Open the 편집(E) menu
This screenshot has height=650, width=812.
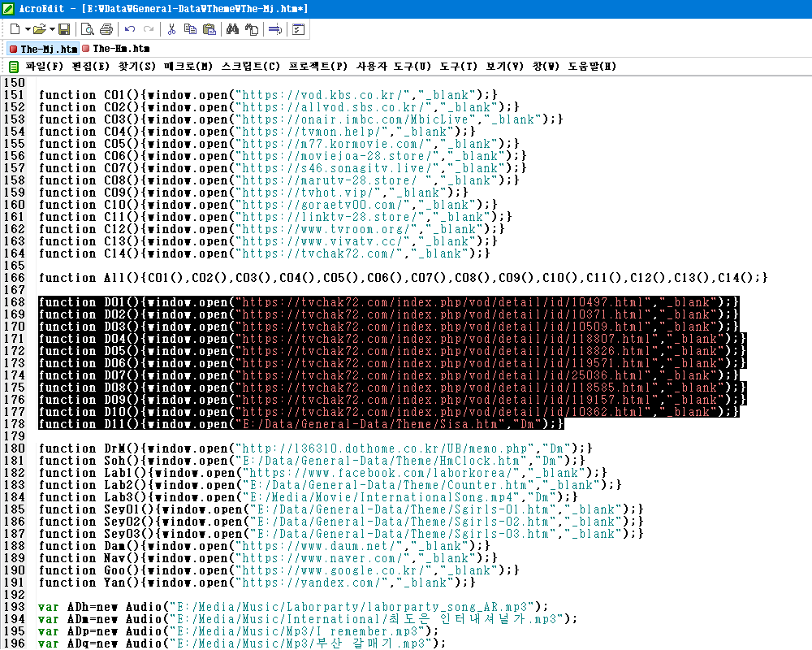pos(90,67)
